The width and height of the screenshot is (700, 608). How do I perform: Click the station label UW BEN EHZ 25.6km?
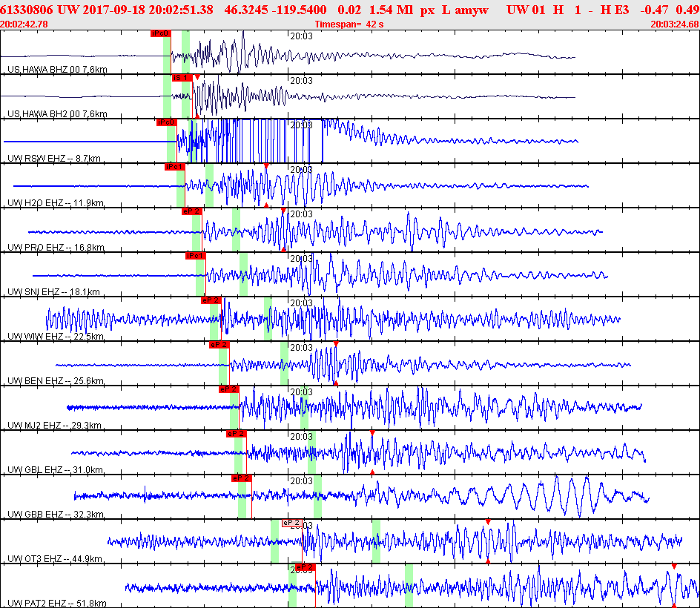coord(56,381)
